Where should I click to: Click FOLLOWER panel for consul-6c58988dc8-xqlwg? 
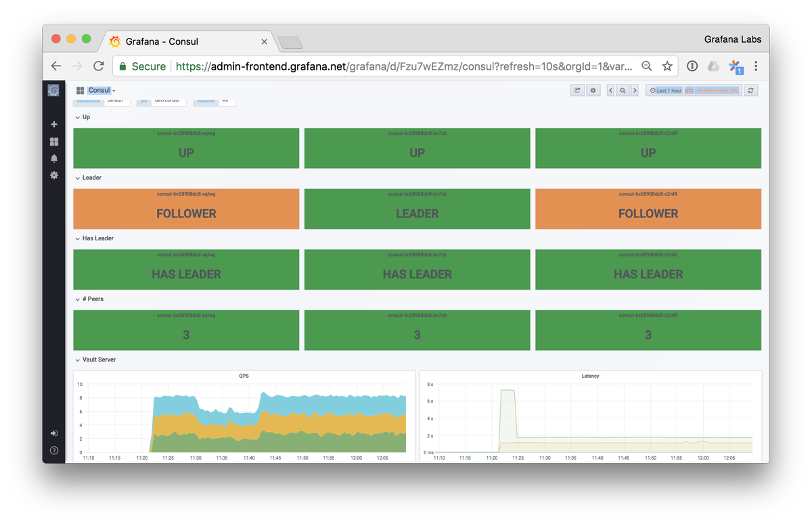(186, 209)
